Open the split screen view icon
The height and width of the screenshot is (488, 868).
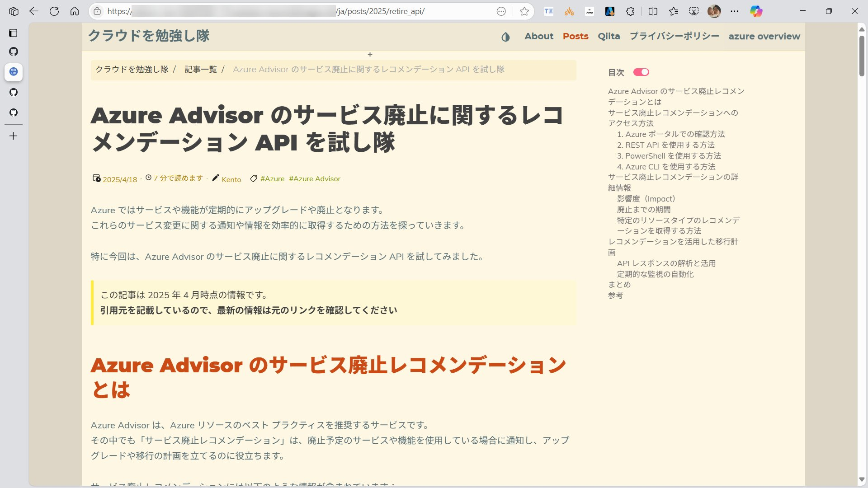[653, 11]
